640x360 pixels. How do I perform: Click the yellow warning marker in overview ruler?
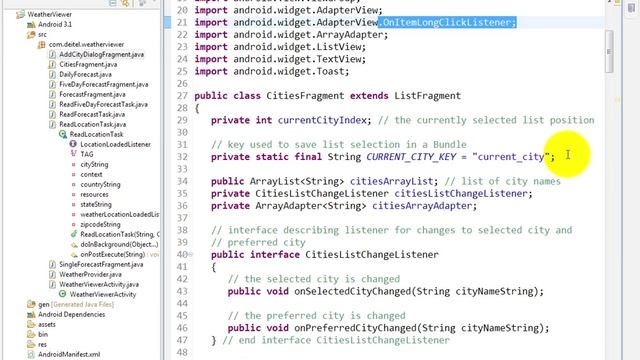coord(618,99)
